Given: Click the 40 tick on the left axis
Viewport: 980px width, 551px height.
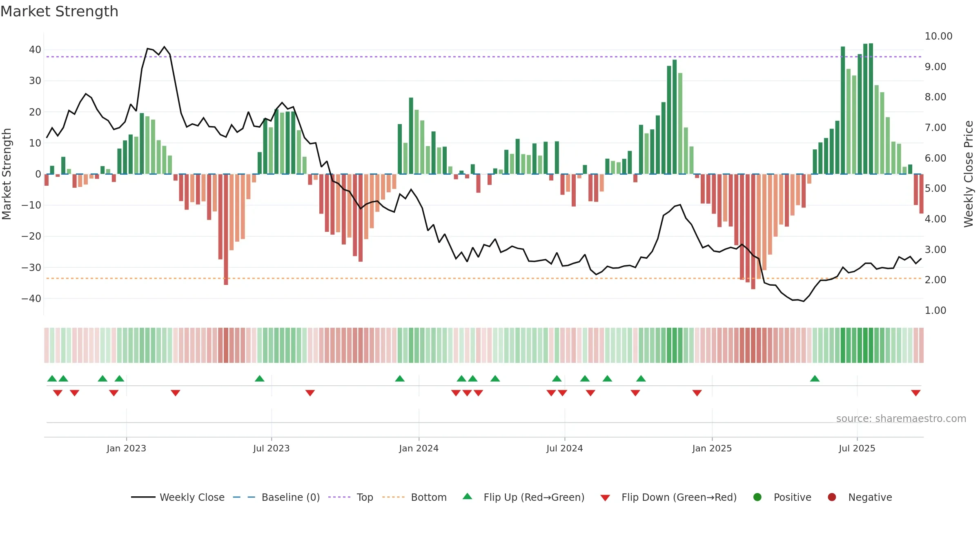Looking at the screenshot, I should click(x=35, y=50).
